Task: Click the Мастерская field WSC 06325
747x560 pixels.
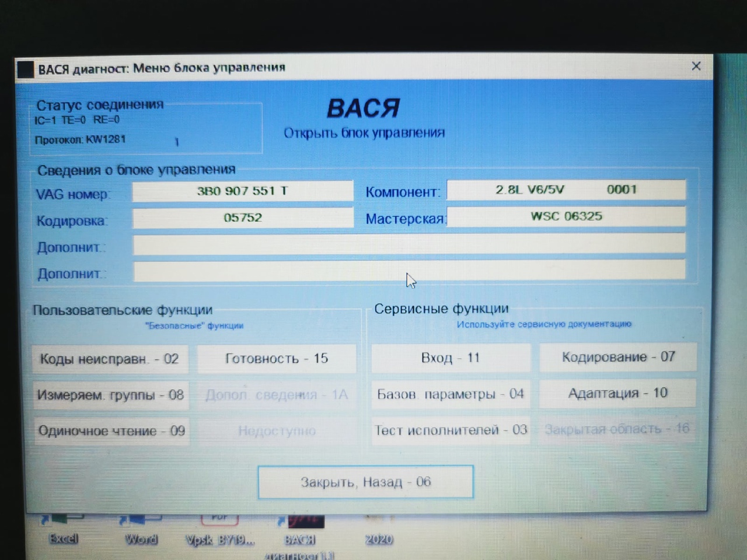Action: (566, 216)
